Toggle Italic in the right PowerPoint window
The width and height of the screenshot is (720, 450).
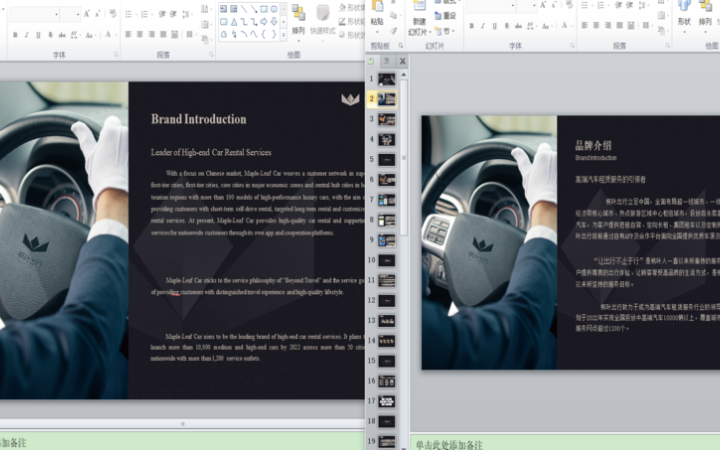click(x=483, y=26)
